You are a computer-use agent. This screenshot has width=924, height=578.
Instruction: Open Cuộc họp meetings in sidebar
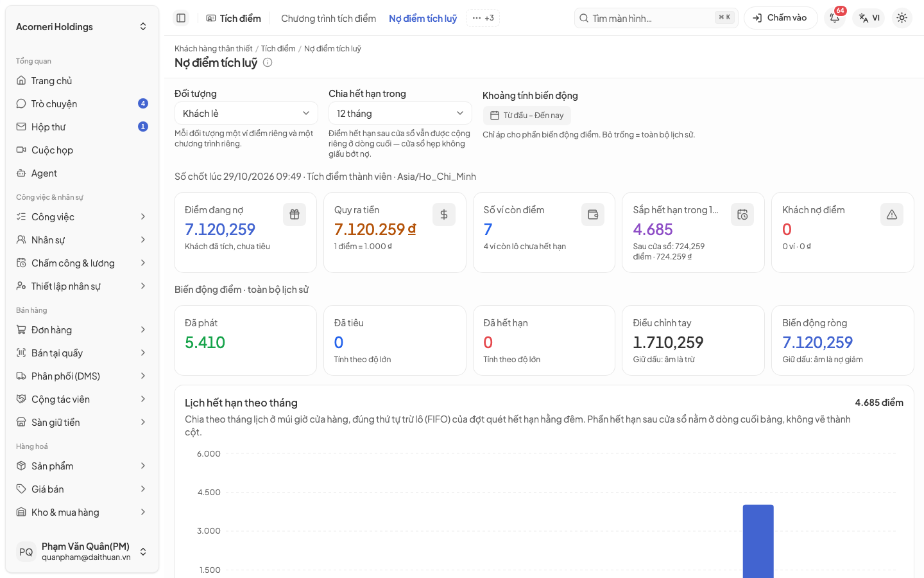82,150
